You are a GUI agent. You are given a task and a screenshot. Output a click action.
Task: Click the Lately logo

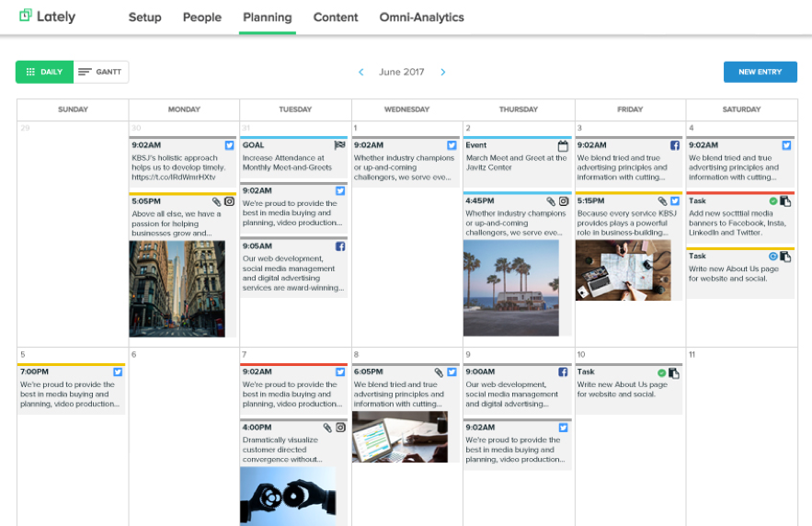(47, 17)
